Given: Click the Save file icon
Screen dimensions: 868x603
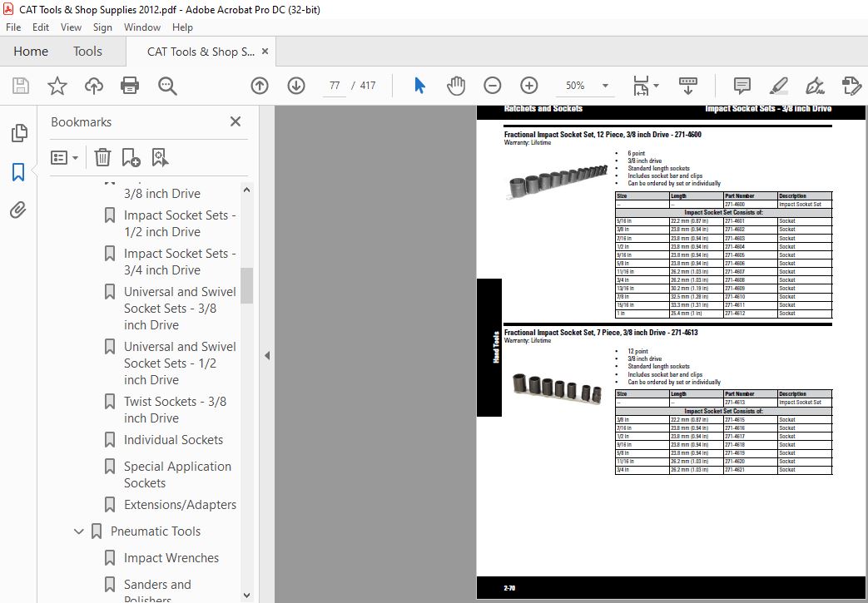Looking at the screenshot, I should (x=21, y=86).
